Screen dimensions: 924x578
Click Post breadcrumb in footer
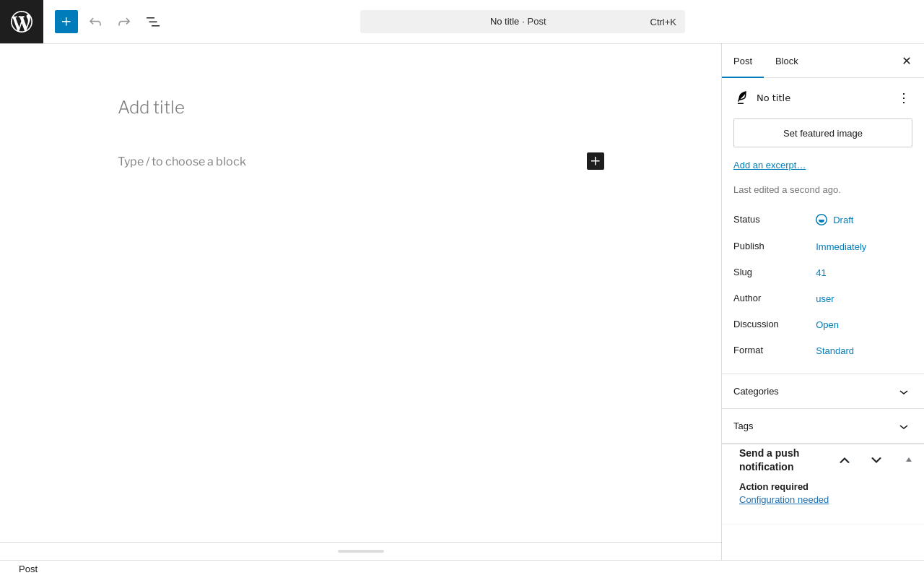click(x=28, y=569)
